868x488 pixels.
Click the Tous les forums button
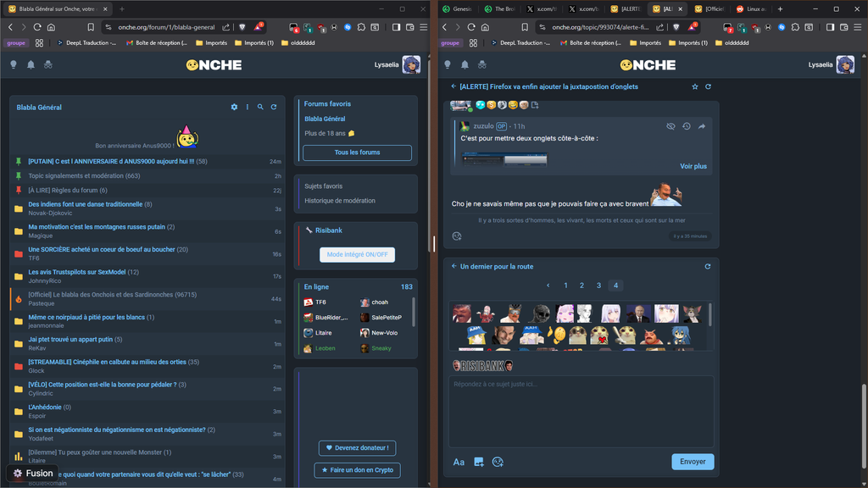click(x=357, y=152)
